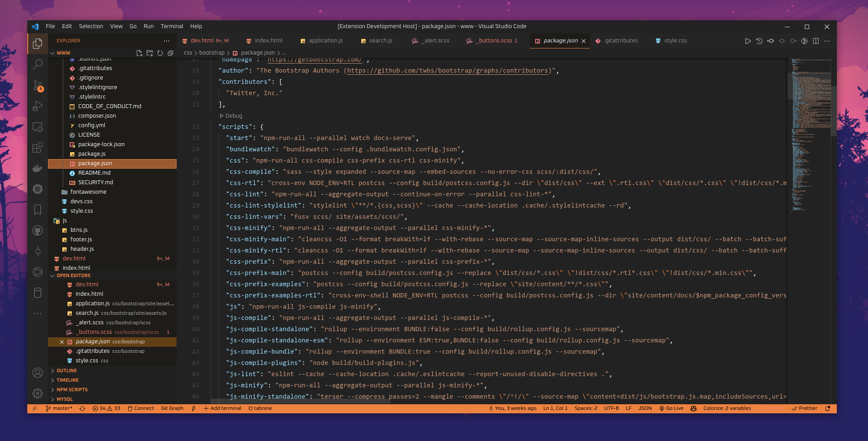Expand the fontawesome folder
This screenshot has width=868, height=441.
[88, 192]
